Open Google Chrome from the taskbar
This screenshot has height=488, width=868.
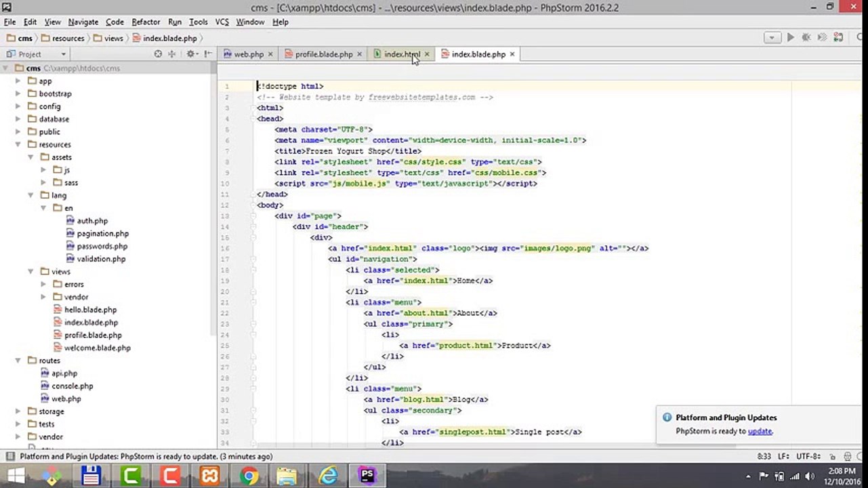[x=249, y=476]
